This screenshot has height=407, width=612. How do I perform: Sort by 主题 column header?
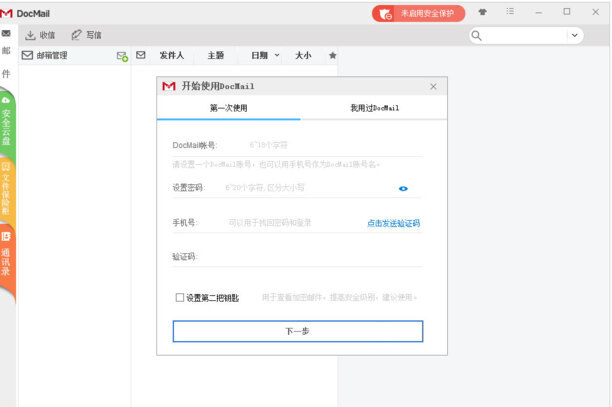click(x=215, y=55)
